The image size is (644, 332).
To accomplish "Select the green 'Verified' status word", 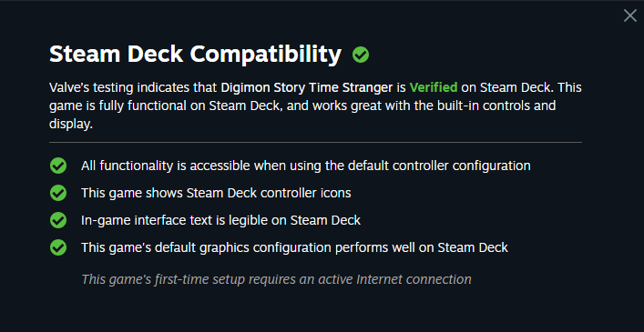I will [x=434, y=87].
